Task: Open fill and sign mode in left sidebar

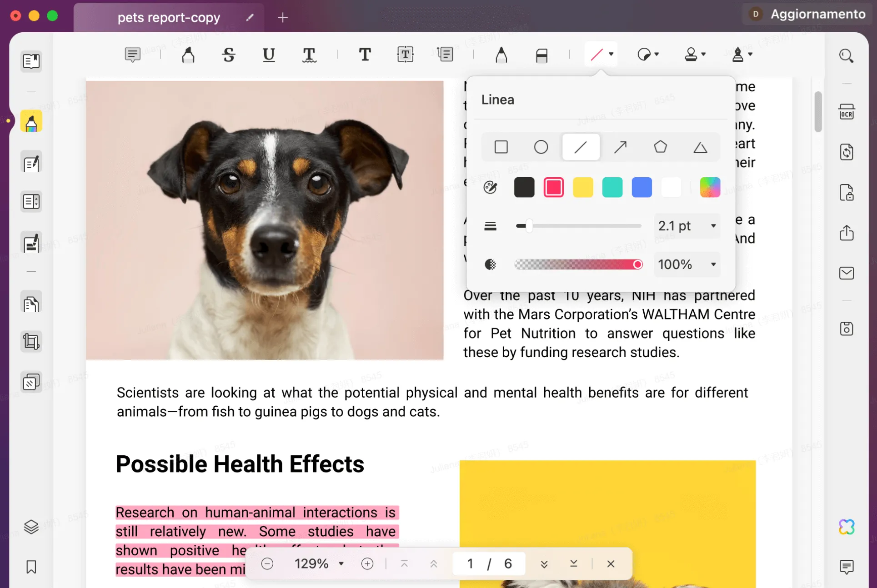Action: (31, 243)
